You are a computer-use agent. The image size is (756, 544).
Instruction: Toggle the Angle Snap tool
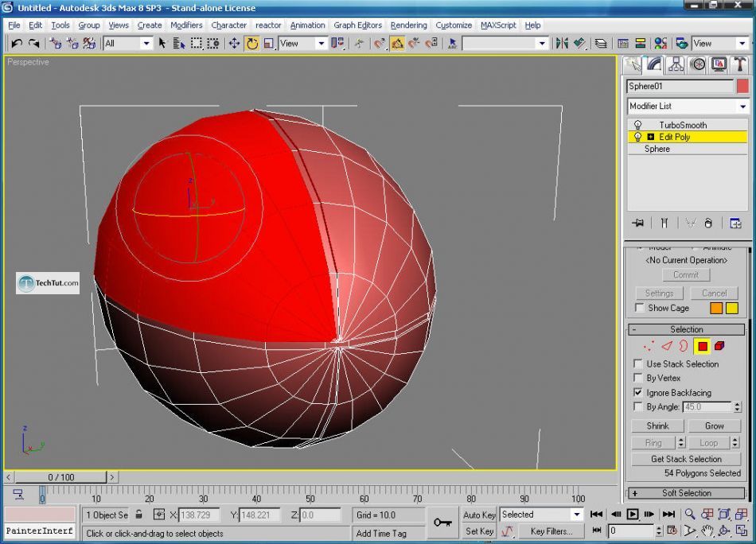(x=397, y=44)
